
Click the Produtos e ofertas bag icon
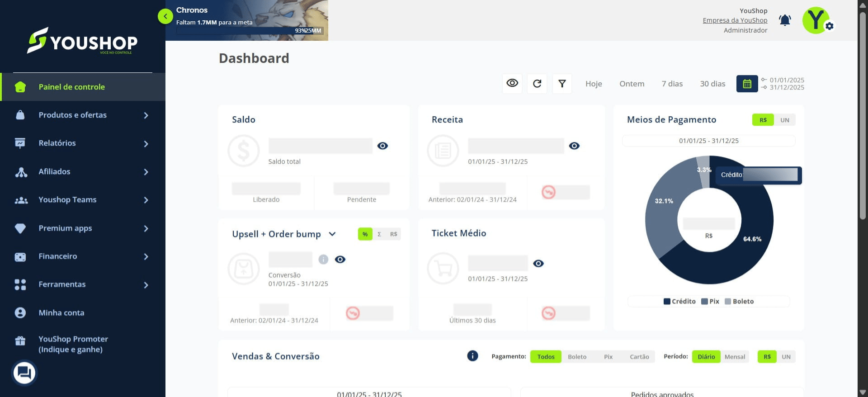click(20, 115)
